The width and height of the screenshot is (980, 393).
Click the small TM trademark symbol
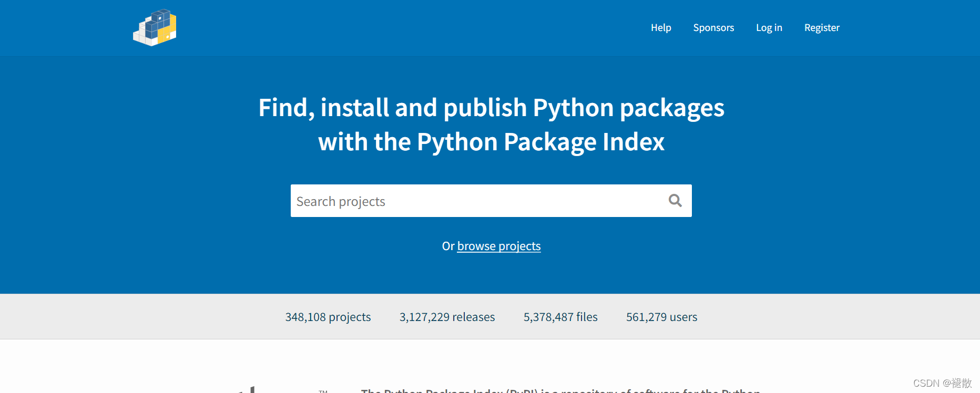pyautogui.click(x=323, y=391)
